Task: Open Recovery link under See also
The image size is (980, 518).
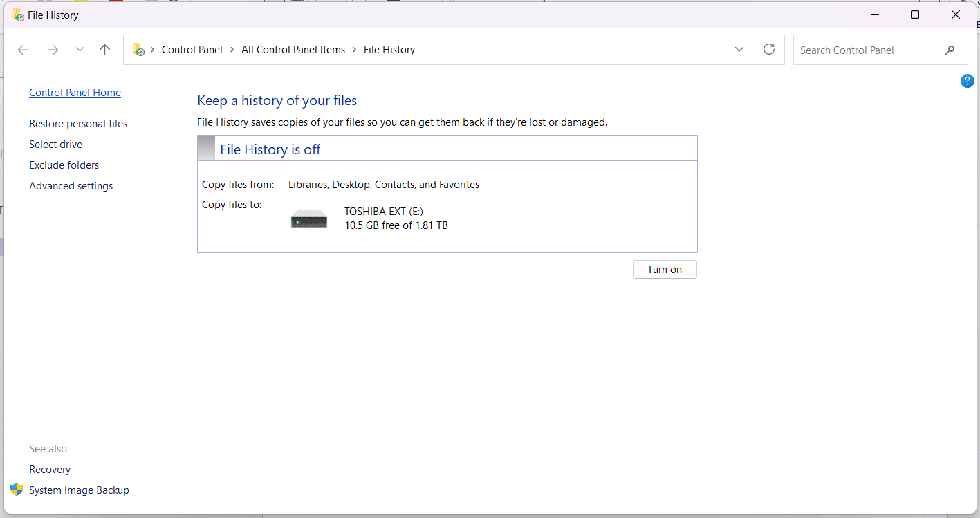Action: coord(50,470)
